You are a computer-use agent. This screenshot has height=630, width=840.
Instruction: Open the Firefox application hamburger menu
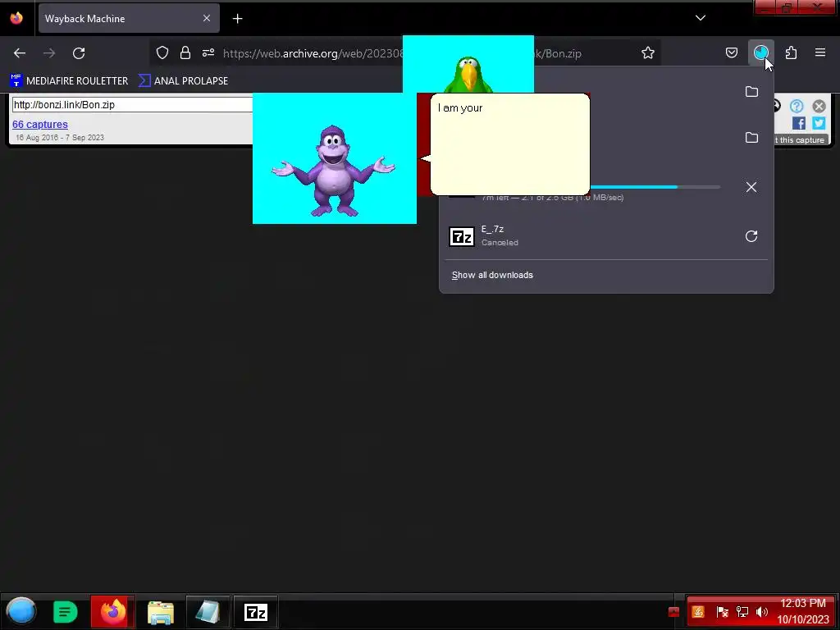[820, 52]
